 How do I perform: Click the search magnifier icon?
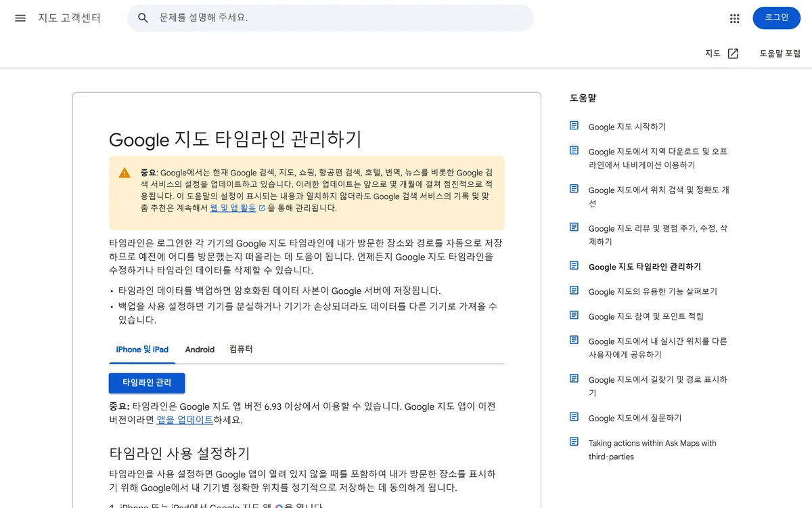(x=143, y=18)
